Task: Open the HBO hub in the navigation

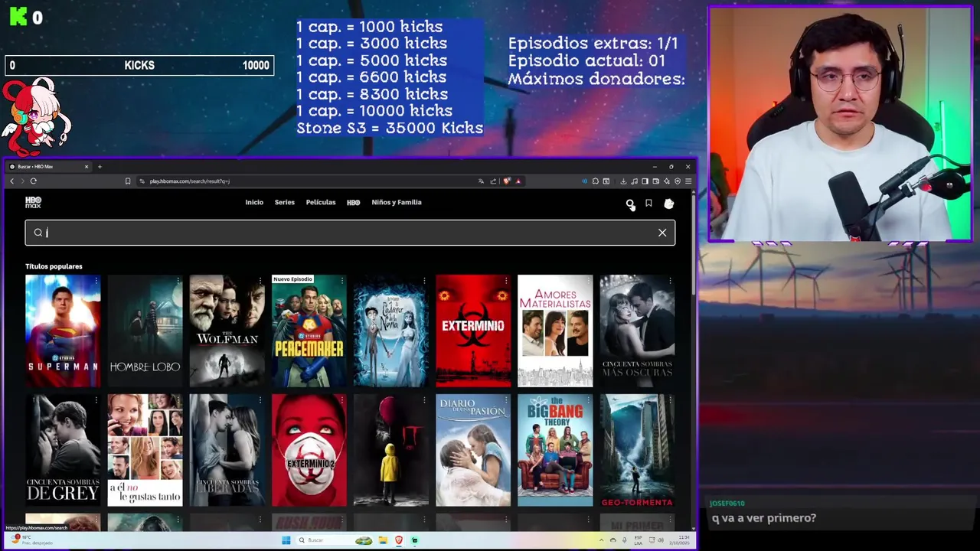Action: [x=354, y=203]
